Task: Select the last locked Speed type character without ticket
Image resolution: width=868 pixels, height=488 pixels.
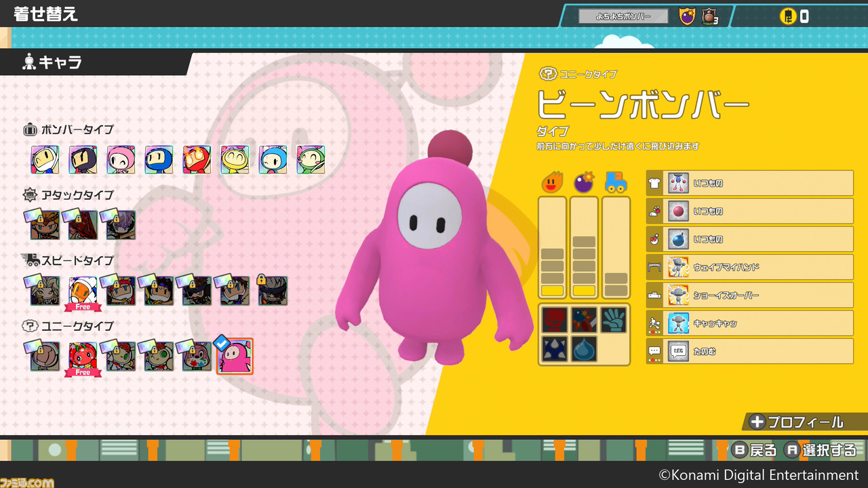Action: (x=273, y=291)
